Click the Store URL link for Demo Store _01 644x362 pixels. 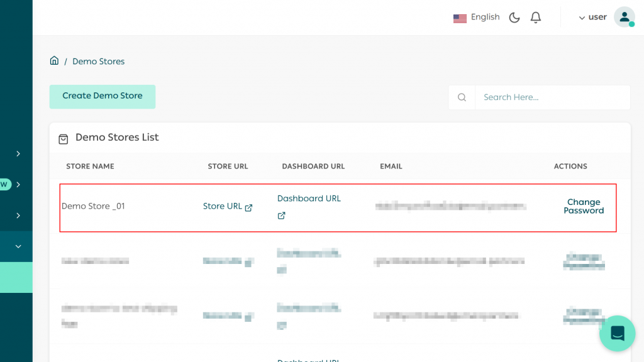tap(223, 206)
